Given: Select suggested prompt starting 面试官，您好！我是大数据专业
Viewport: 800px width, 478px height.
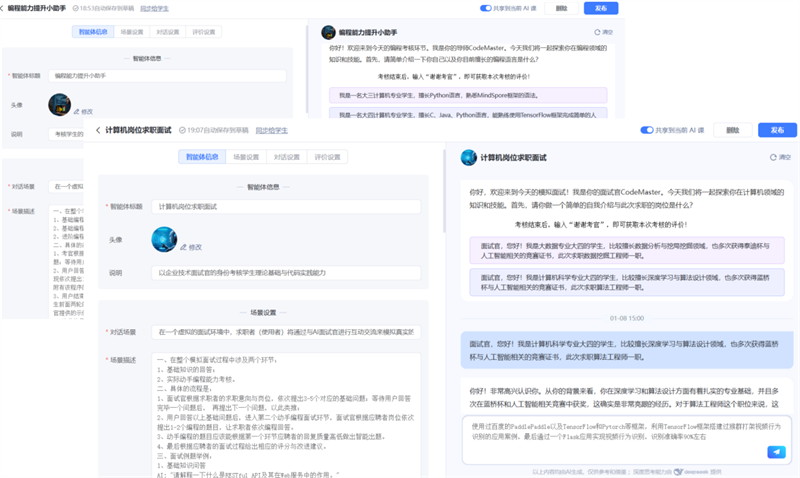Looking at the screenshot, I should pos(620,250).
